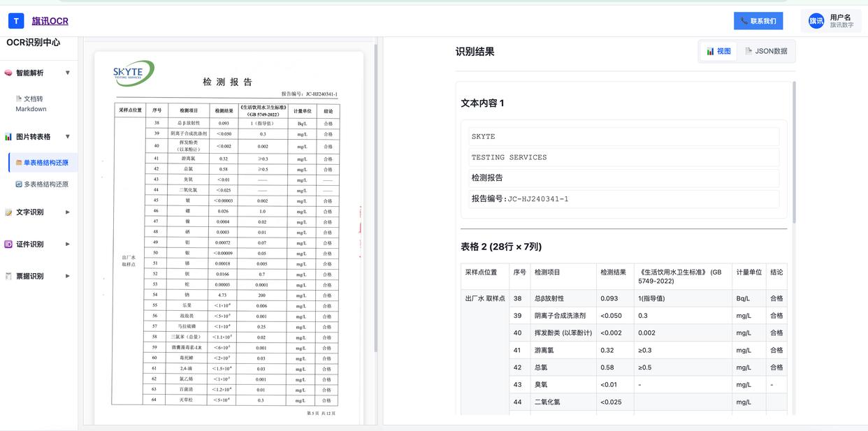This screenshot has width=868, height=431.
Task: Select 报告编号:JC-HJ240341-1 text line
Action: coord(624,199)
